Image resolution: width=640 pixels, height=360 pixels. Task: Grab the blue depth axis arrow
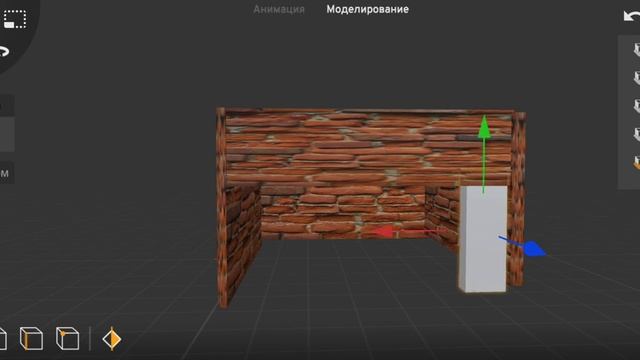[534, 249]
